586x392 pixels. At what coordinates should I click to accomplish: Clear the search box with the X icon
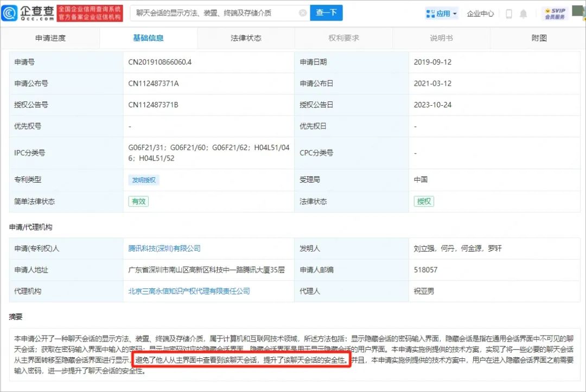303,13
